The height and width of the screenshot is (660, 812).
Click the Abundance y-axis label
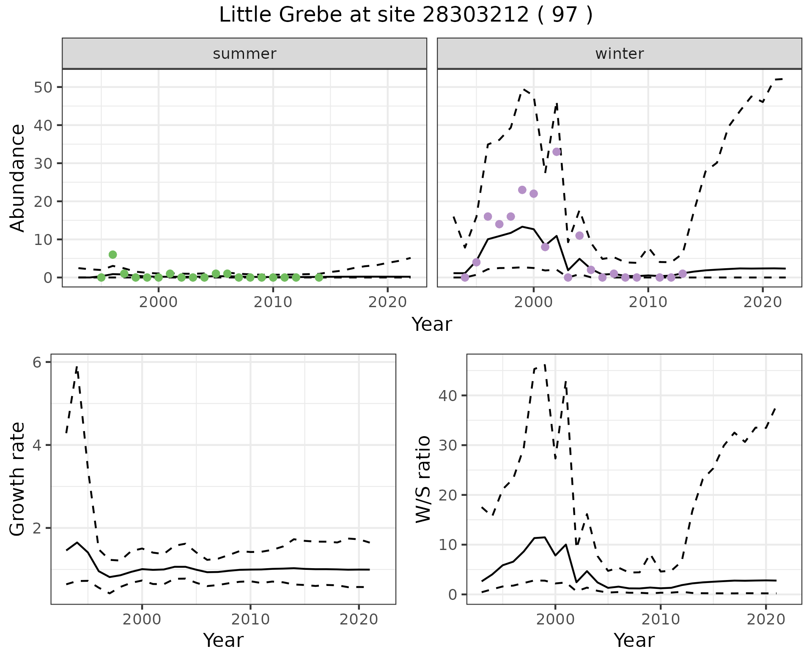[x=18, y=178]
